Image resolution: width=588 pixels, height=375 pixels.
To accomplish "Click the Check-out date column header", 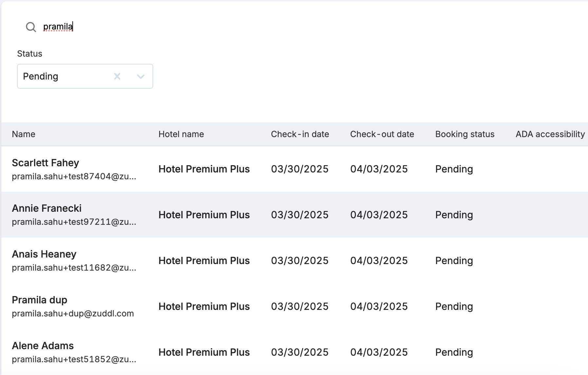I will (382, 134).
